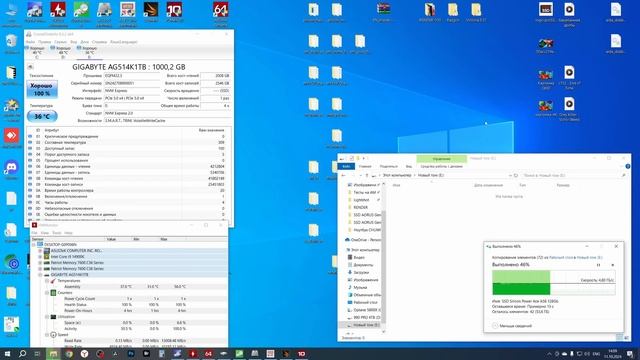Collapse the Utilization group in HWMonitor

47,317
